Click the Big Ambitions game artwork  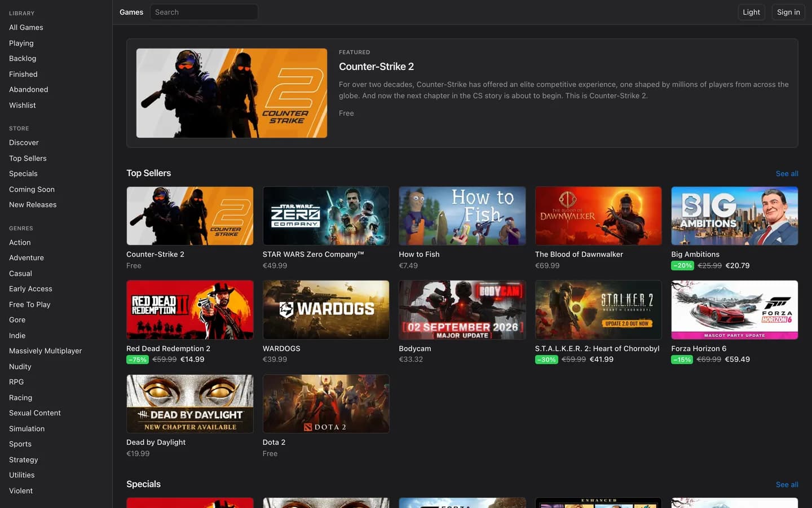click(734, 216)
